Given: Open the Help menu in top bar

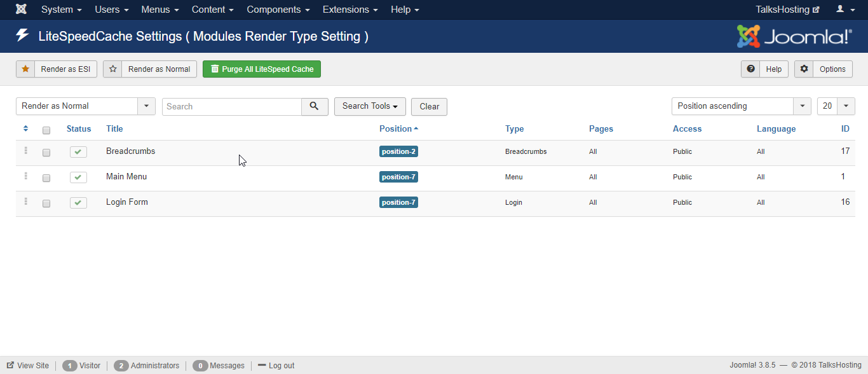Looking at the screenshot, I should coord(405,10).
